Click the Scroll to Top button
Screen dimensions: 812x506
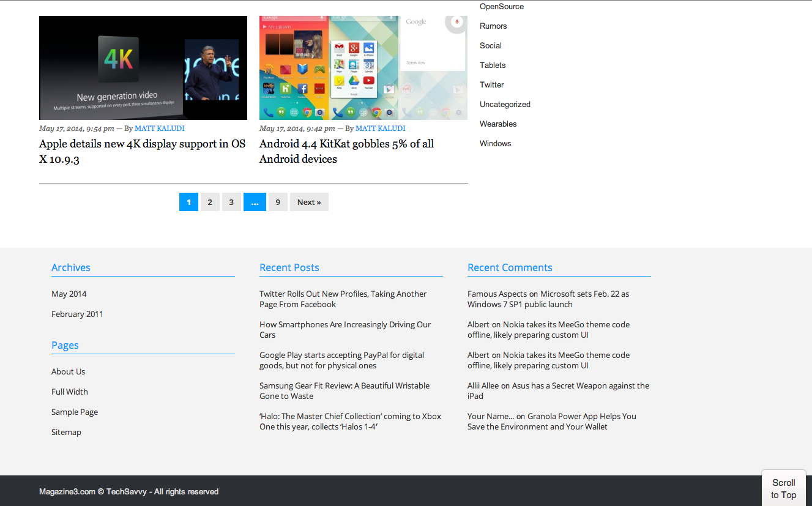pyautogui.click(x=783, y=488)
